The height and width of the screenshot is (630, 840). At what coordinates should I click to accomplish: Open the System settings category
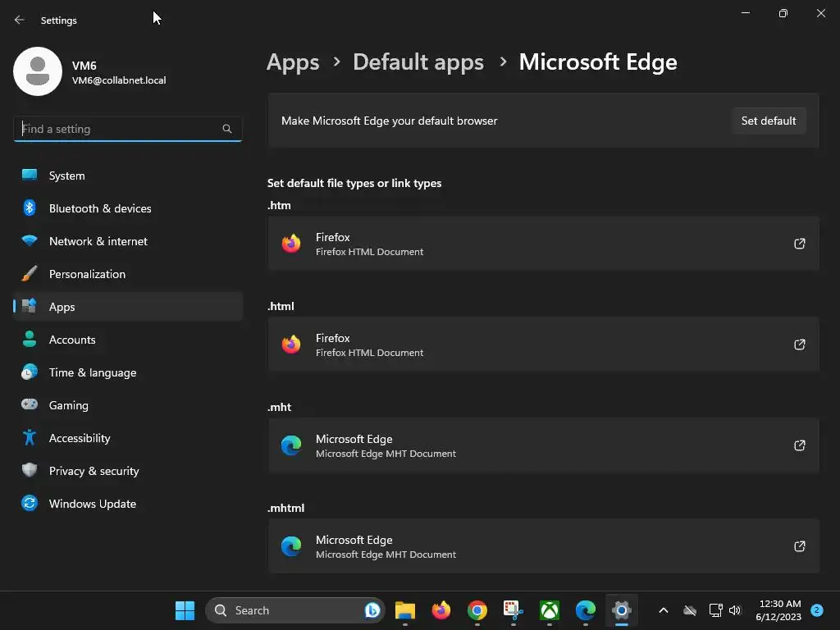[128, 176]
